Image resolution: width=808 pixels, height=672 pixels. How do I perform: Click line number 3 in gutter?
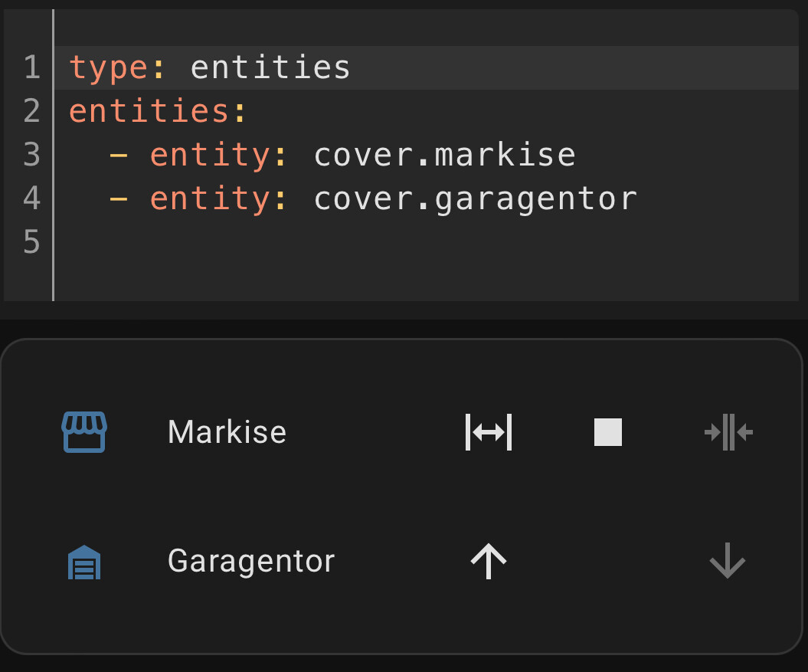pyautogui.click(x=31, y=156)
